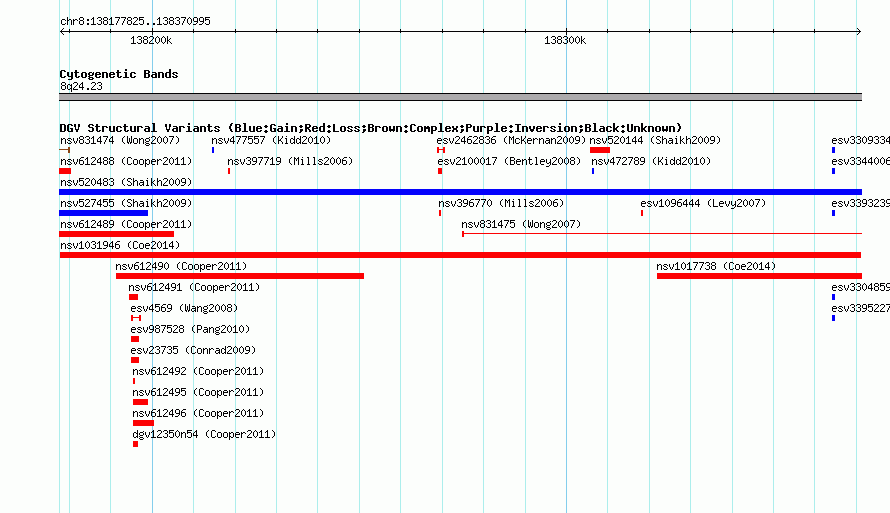Click dgv12350n54 (Cooper2011) label
The height and width of the screenshot is (513, 890).
(204, 434)
